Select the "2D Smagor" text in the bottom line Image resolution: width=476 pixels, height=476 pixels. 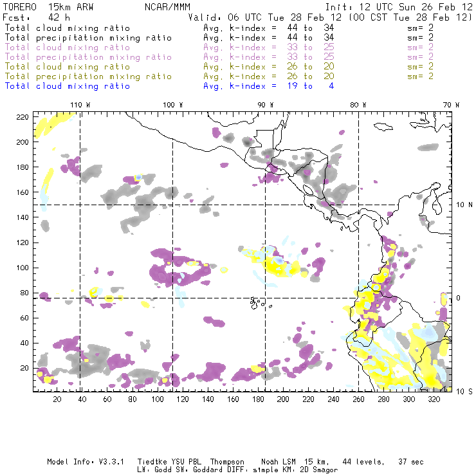(x=319, y=470)
